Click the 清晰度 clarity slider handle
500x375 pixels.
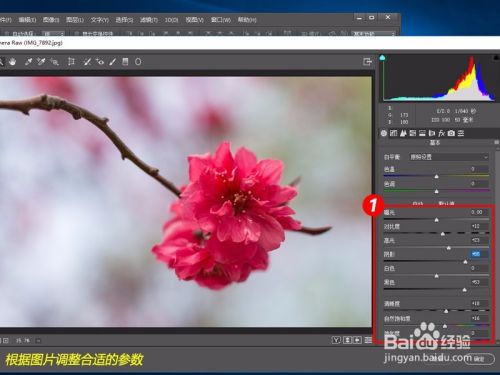[446, 311]
